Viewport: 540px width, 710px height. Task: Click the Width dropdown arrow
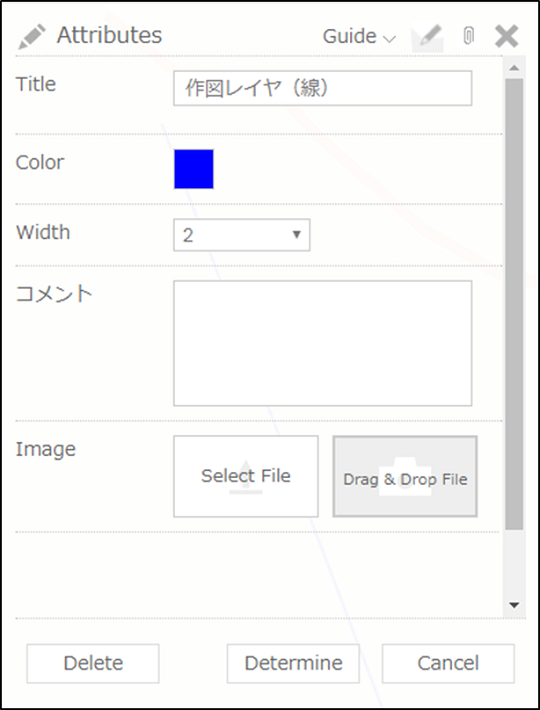296,235
